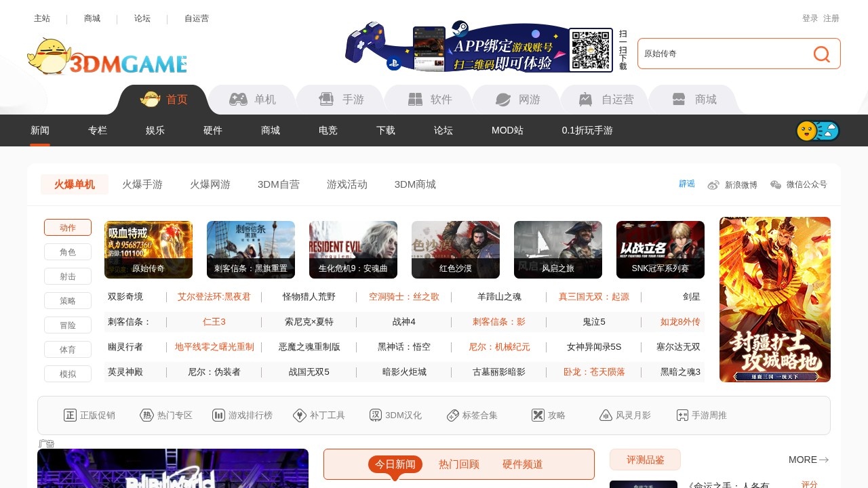Click the 3DM汉化 icon
The width and height of the screenshot is (868, 488).
(x=375, y=415)
